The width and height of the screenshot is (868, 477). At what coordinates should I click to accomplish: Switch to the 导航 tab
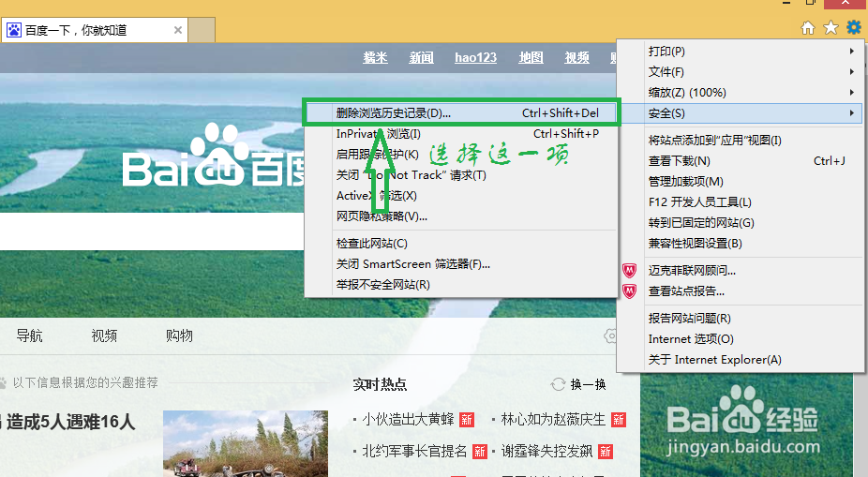[x=29, y=335]
